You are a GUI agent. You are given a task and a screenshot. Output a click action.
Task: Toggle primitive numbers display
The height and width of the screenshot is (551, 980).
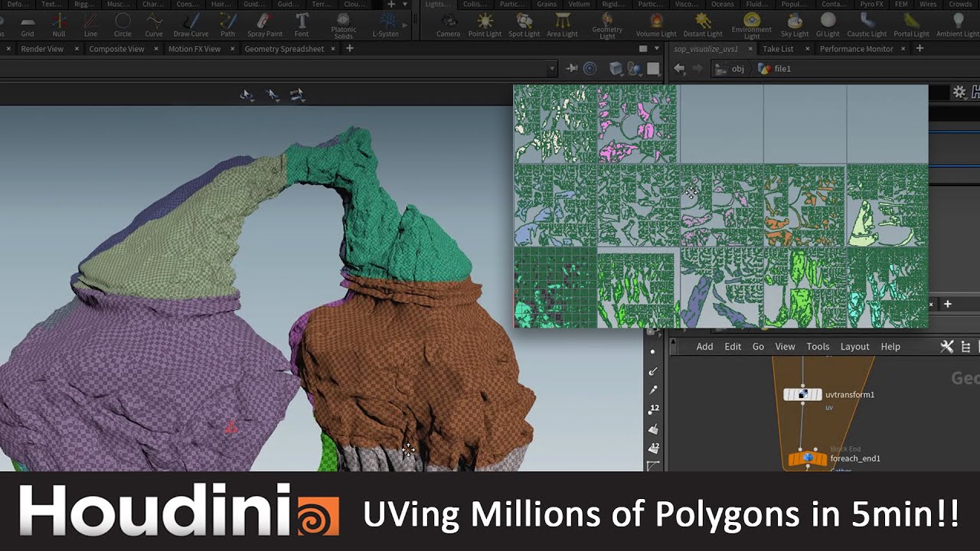653,448
